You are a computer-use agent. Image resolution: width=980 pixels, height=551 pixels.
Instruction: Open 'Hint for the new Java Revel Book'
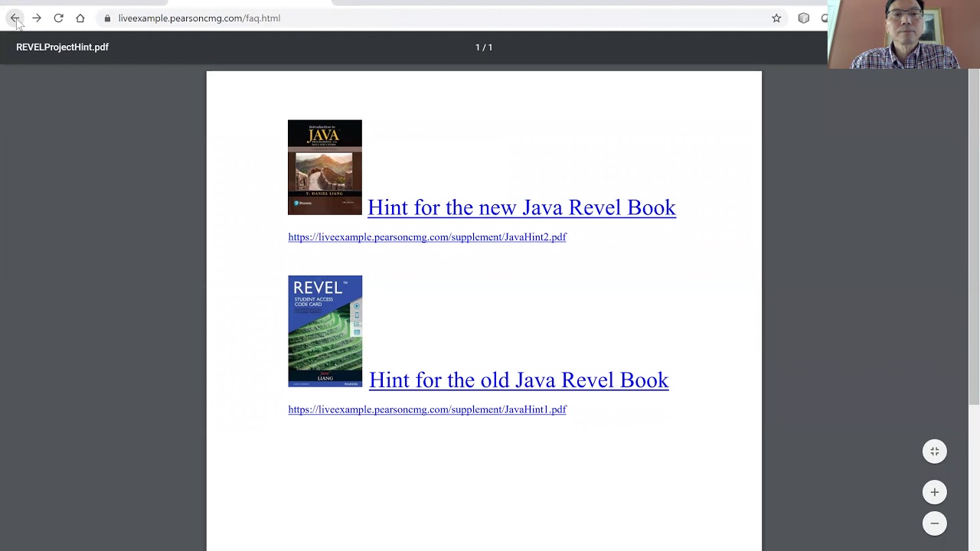(521, 207)
